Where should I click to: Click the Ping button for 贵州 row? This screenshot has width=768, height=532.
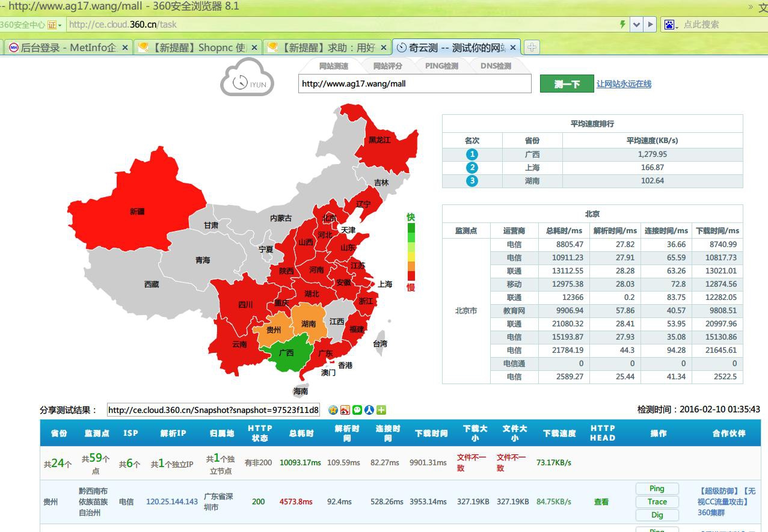pyautogui.click(x=657, y=489)
